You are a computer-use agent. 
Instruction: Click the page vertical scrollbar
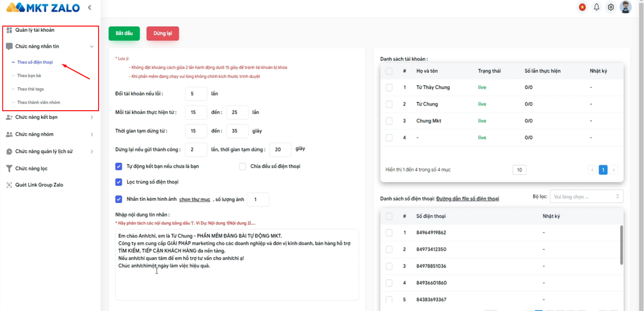coord(641,155)
